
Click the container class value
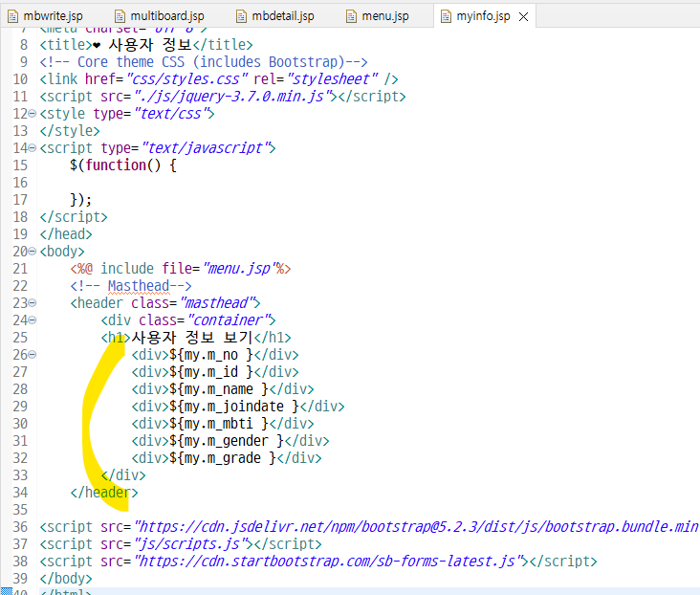[229, 320]
